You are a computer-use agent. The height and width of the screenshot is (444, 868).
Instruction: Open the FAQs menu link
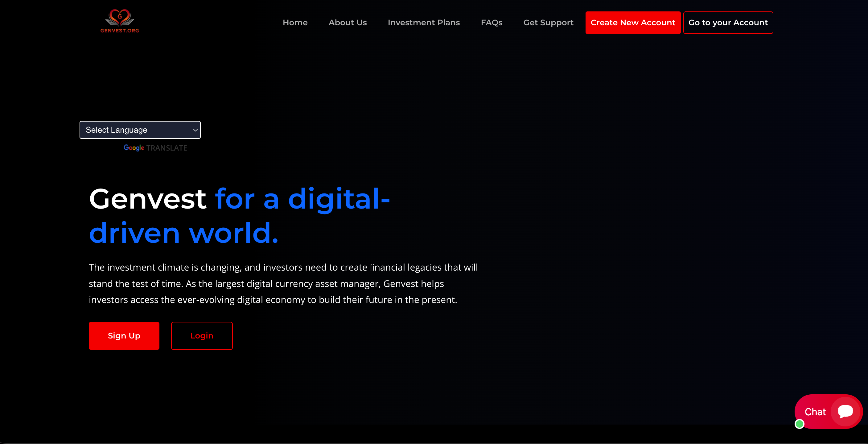(x=491, y=23)
